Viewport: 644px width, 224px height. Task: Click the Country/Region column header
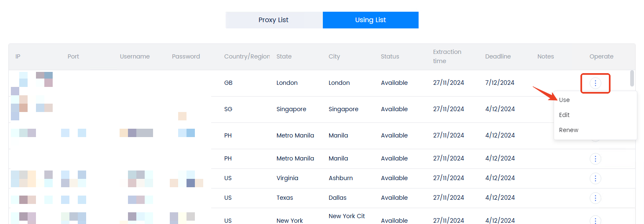tap(247, 56)
